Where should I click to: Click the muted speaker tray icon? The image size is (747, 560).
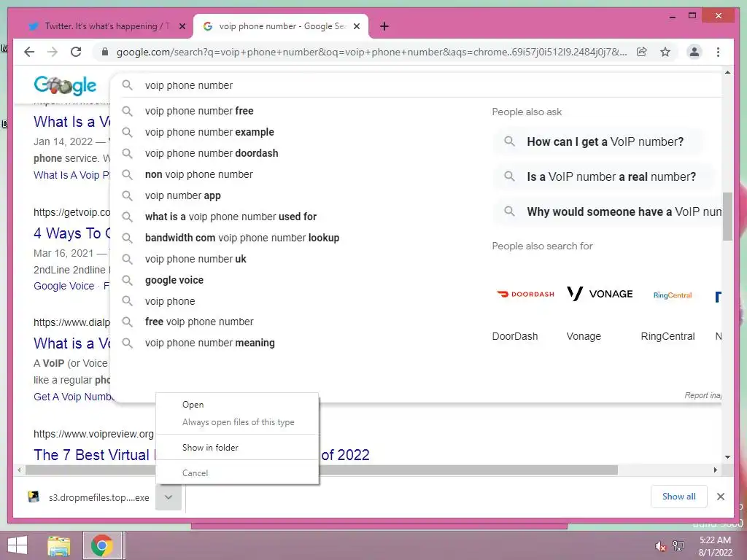660,545
